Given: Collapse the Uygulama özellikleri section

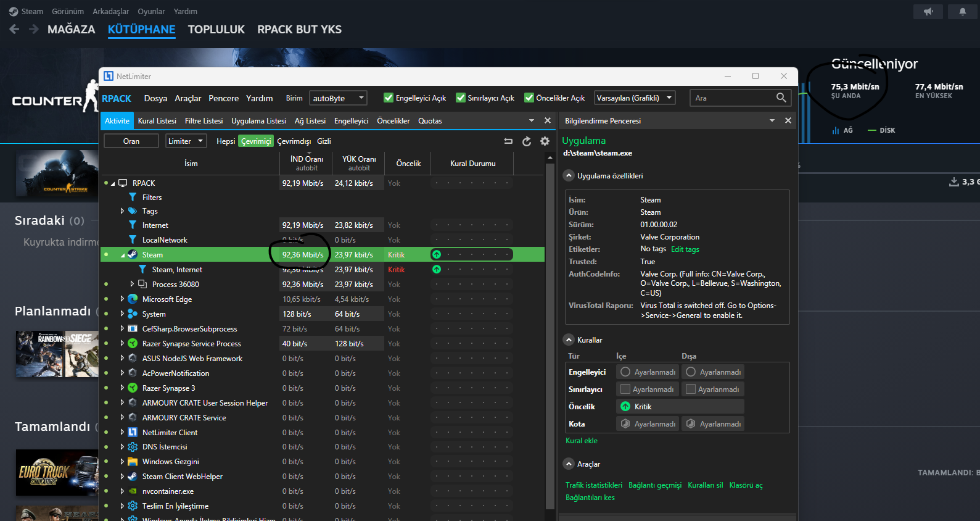Looking at the screenshot, I should coord(569,175).
